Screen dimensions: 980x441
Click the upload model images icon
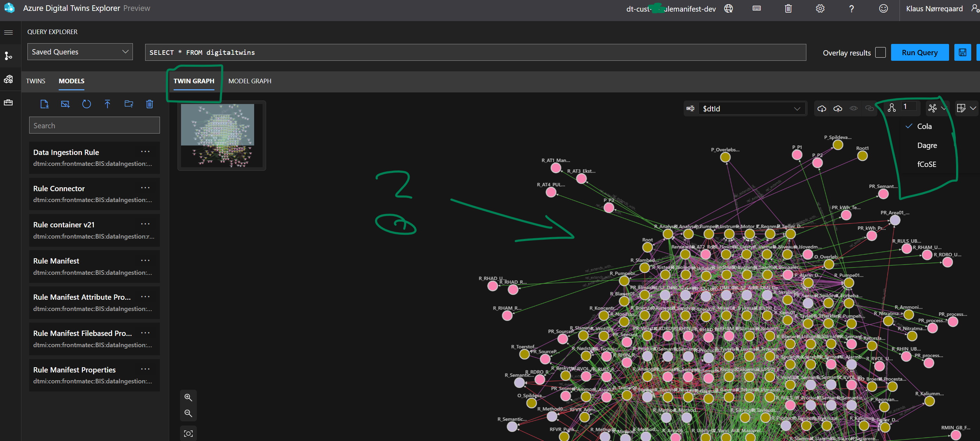point(65,104)
